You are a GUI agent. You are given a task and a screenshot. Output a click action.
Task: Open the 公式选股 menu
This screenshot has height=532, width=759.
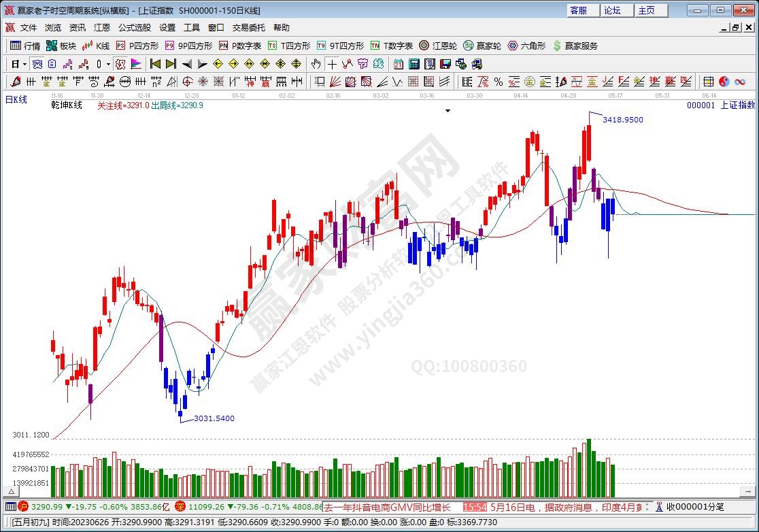(x=135, y=28)
